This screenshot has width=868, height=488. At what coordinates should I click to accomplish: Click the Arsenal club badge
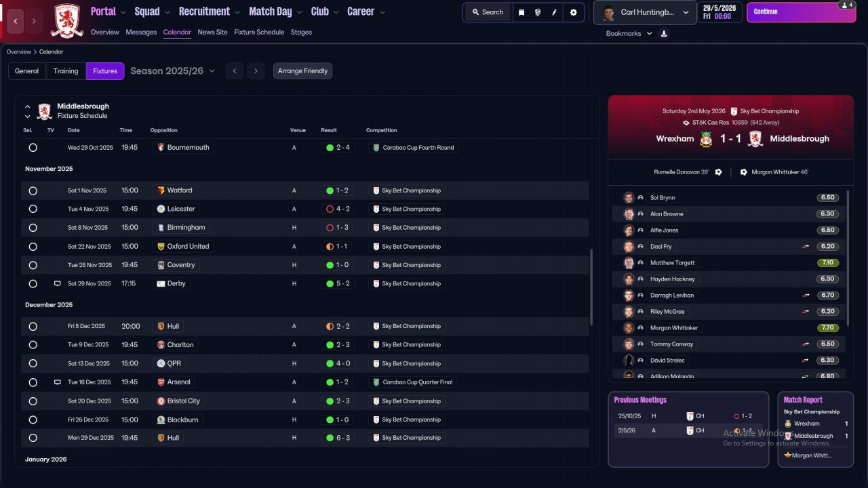coord(161,382)
